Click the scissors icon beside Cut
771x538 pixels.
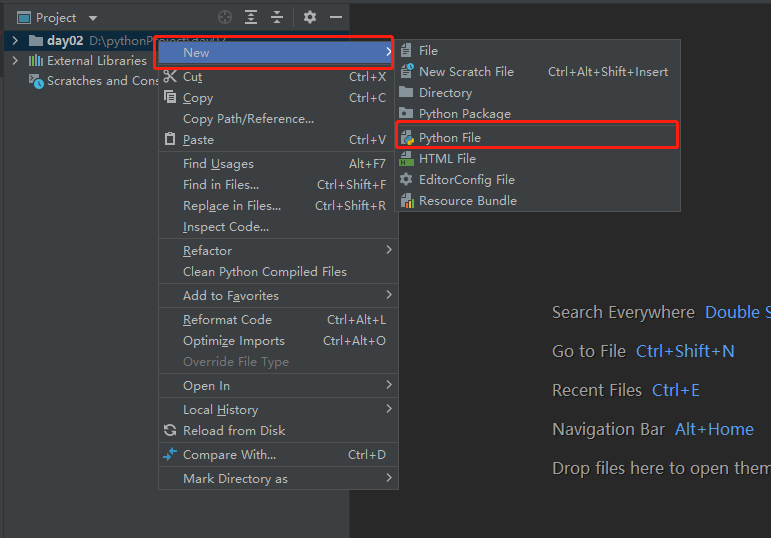click(169, 77)
